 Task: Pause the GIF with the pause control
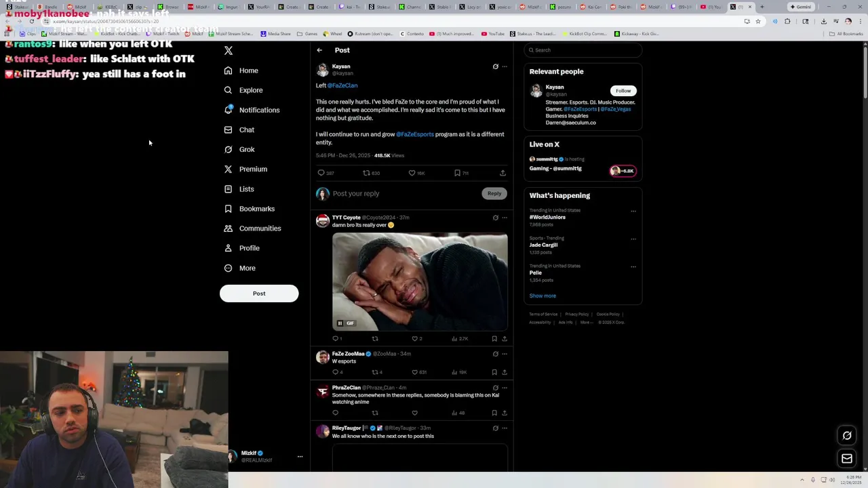340,323
